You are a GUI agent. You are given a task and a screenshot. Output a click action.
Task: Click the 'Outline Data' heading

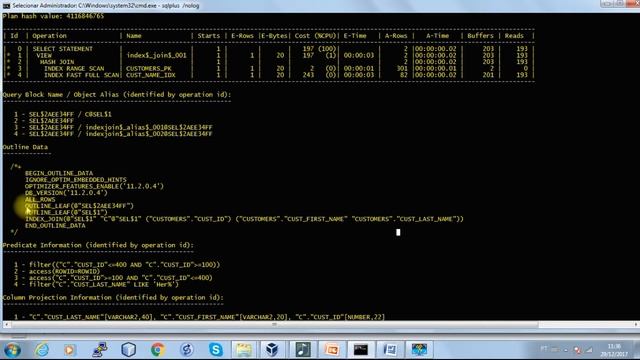25,147
